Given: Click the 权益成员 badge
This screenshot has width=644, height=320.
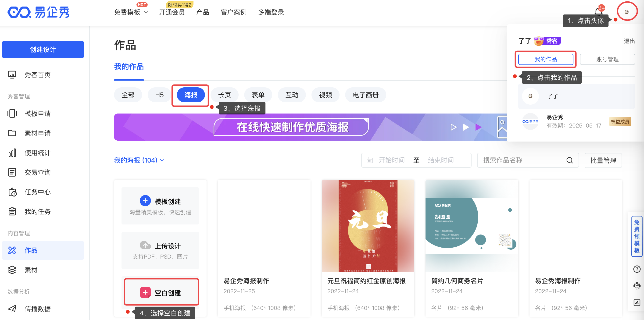Looking at the screenshot, I should click(620, 121).
